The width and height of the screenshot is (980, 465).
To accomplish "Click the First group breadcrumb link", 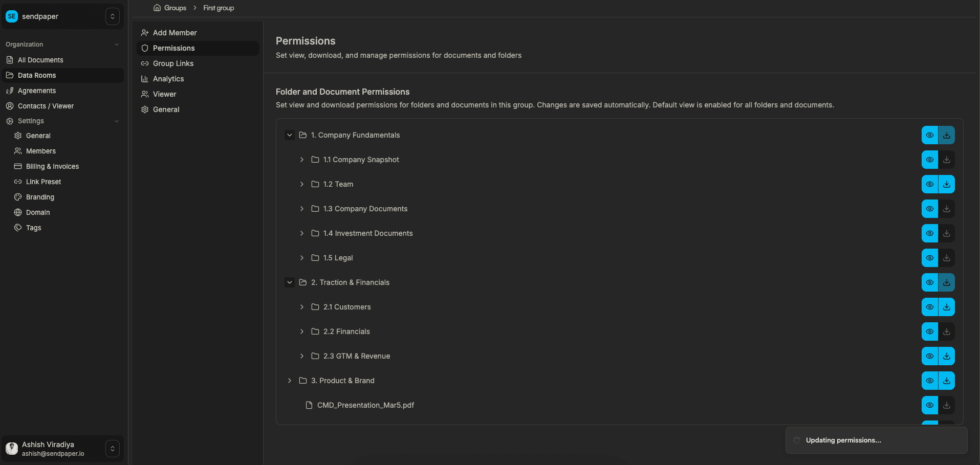I will (218, 8).
